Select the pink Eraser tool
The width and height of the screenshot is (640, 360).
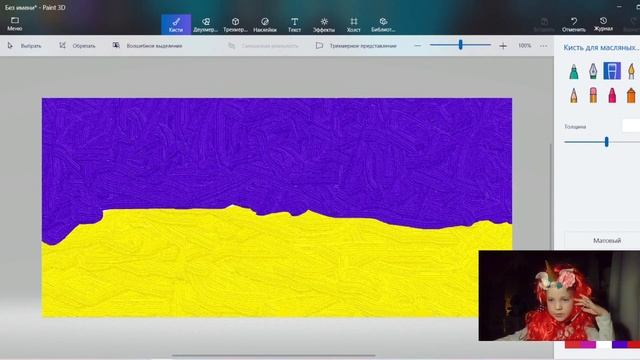pos(593,96)
